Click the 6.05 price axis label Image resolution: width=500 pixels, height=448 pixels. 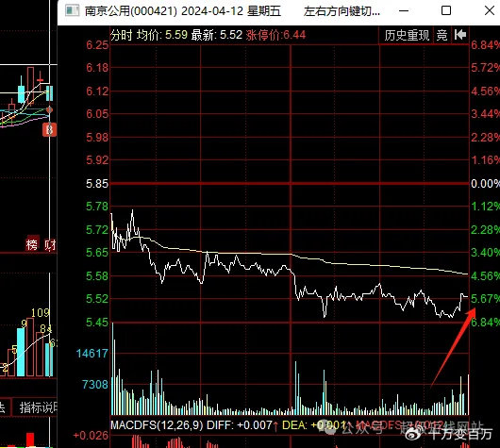pyautogui.click(x=97, y=114)
